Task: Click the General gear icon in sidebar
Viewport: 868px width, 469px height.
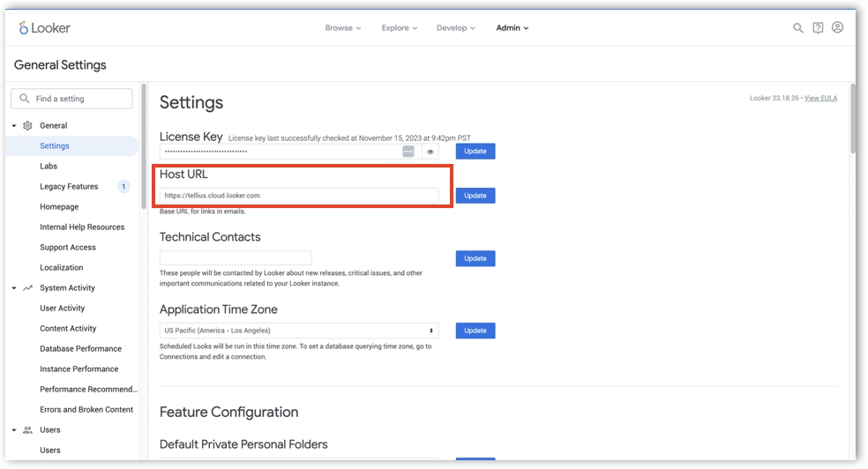Action: pyautogui.click(x=27, y=126)
